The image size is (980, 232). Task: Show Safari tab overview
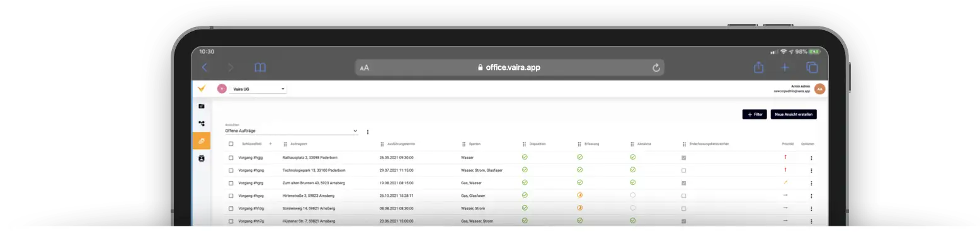pos(812,67)
